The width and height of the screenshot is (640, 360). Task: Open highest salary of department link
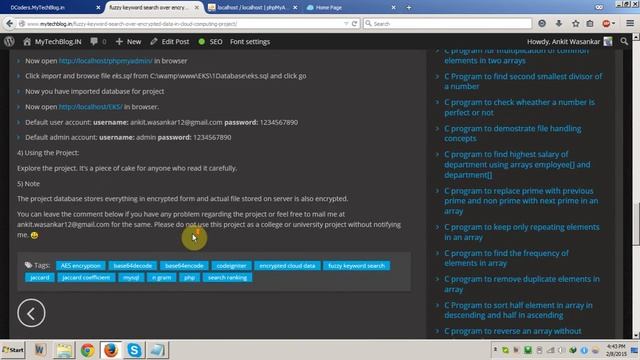point(517,164)
